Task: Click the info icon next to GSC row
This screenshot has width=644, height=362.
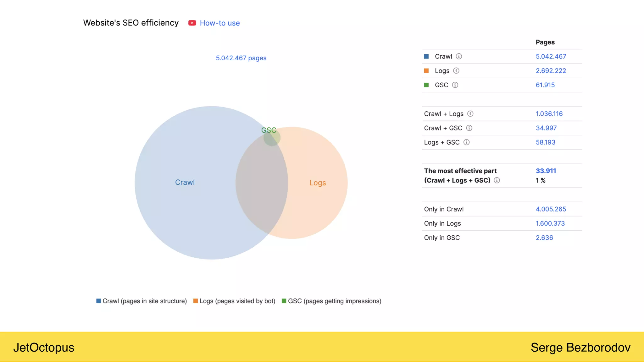Action: pyautogui.click(x=455, y=85)
